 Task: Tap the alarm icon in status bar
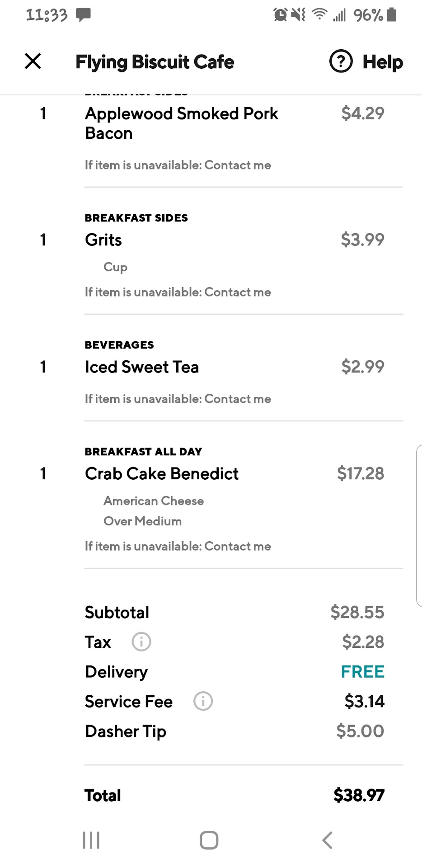280,15
